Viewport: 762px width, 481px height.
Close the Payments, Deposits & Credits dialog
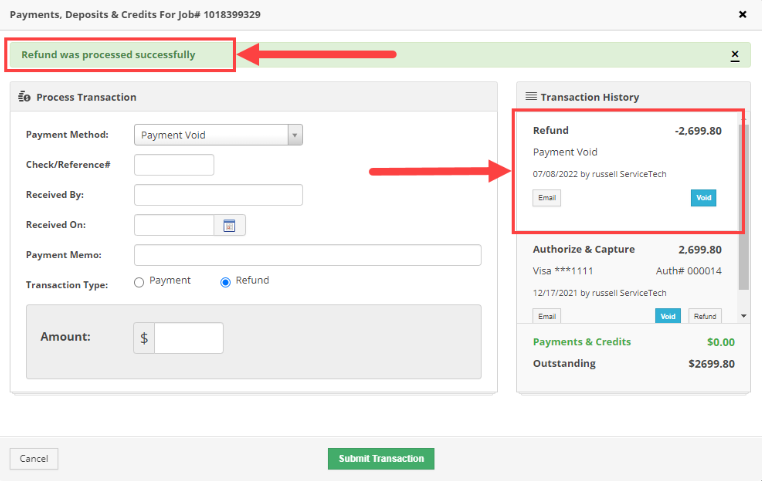point(743,15)
